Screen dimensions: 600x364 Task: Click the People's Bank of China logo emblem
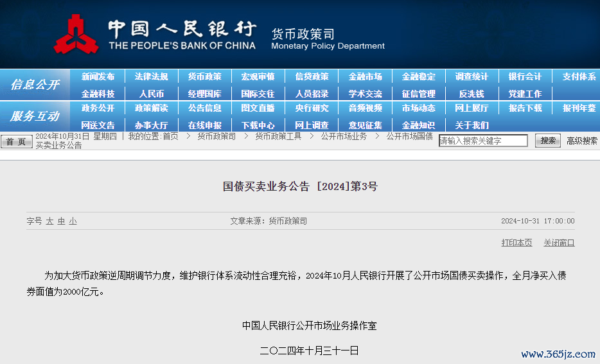[x=76, y=35]
